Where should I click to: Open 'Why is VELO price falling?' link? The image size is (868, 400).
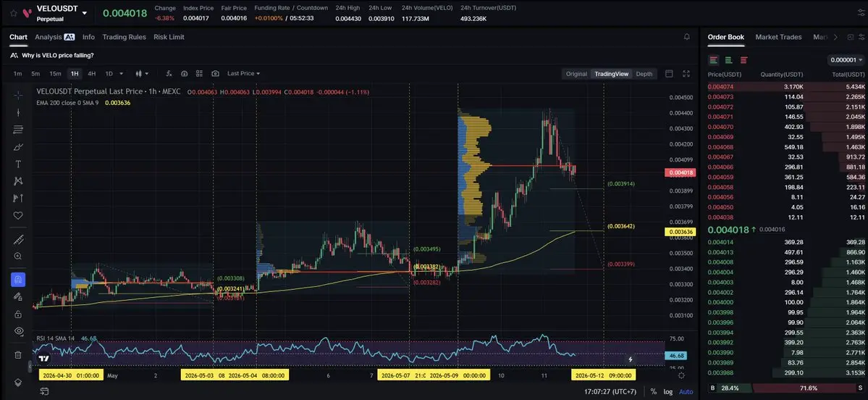point(58,55)
